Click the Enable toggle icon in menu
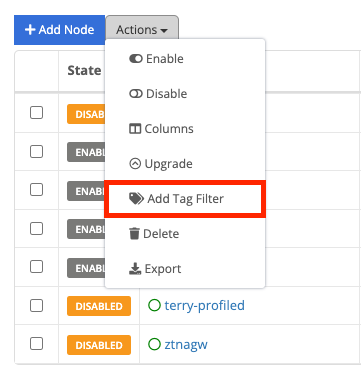 (136, 59)
